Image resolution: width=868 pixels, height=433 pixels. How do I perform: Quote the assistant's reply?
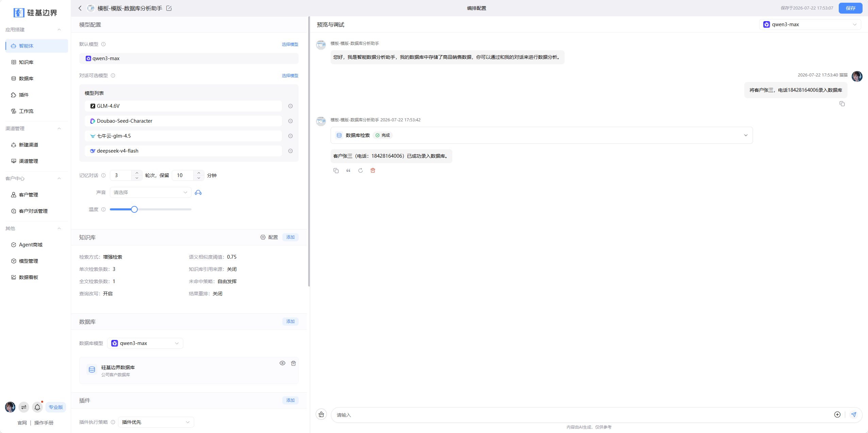pos(348,171)
